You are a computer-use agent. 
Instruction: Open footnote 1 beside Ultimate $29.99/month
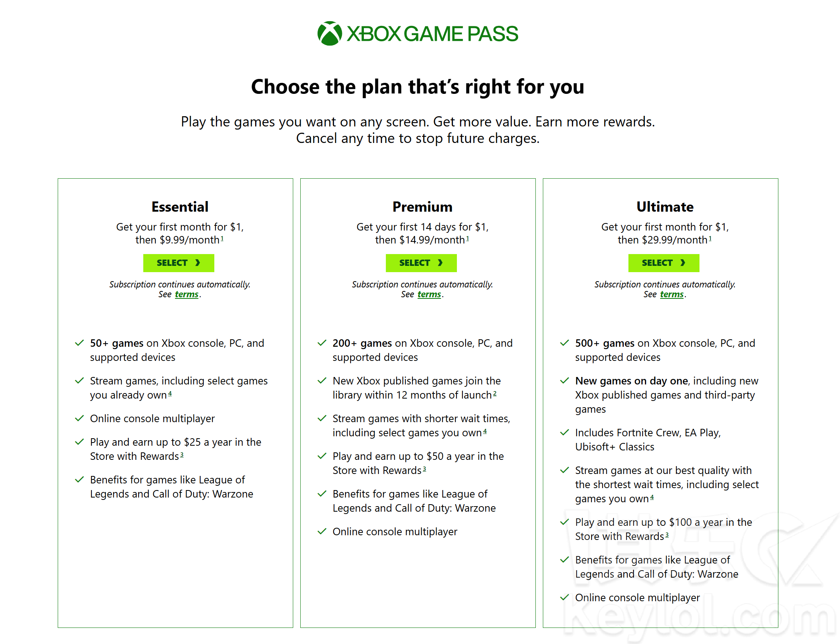[x=710, y=238]
